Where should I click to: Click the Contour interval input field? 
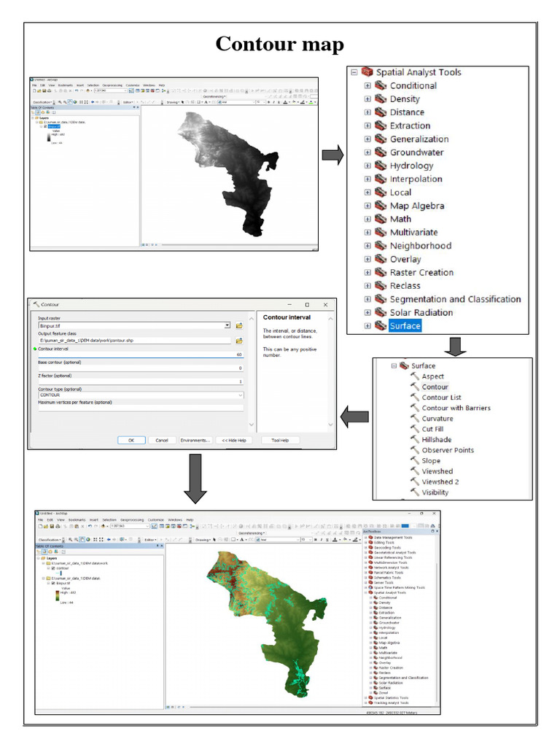point(140,355)
